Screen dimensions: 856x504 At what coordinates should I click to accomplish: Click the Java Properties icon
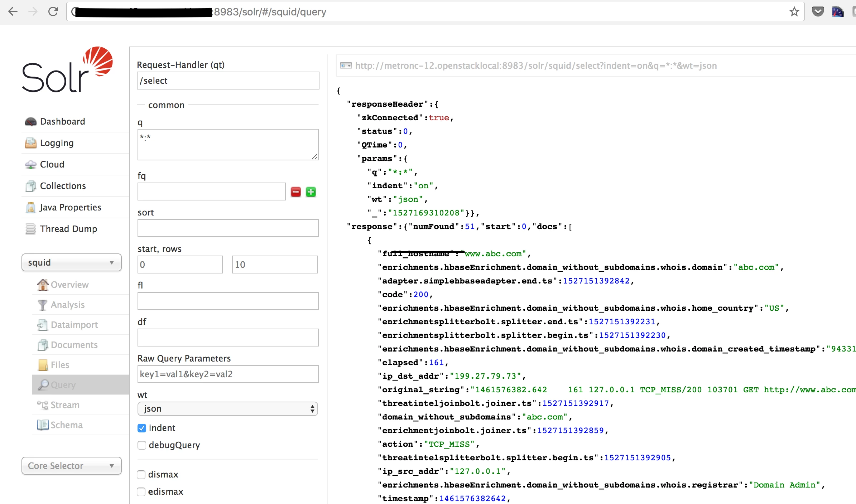click(30, 208)
